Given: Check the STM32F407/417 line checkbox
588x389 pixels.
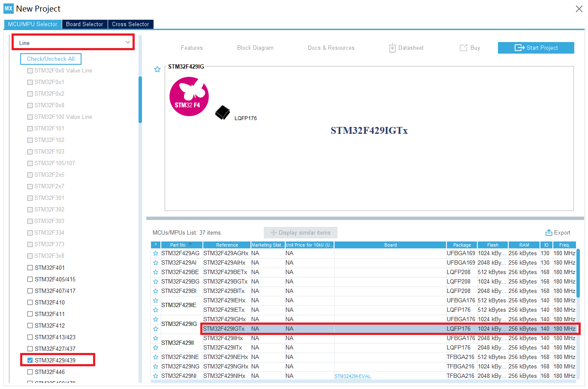Looking at the screenshot, I should 30,291.
